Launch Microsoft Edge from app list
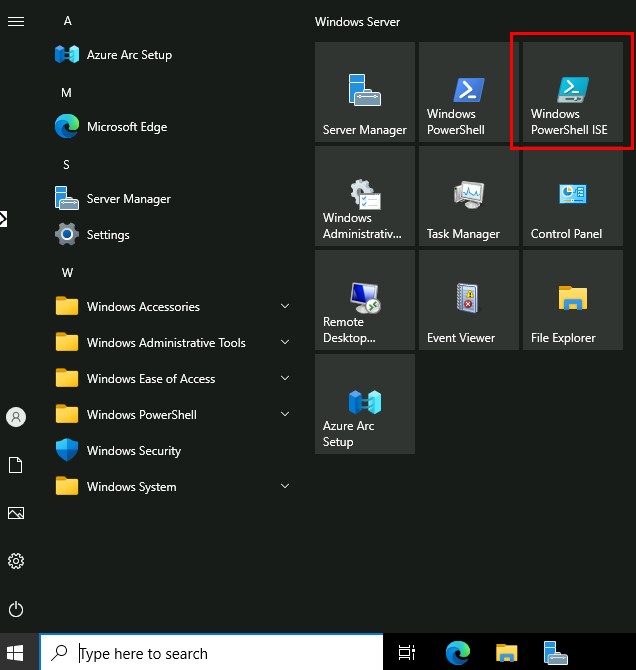The width and height of the screenshot is (636, 670). pyautogui.click(x=173, y=126)
